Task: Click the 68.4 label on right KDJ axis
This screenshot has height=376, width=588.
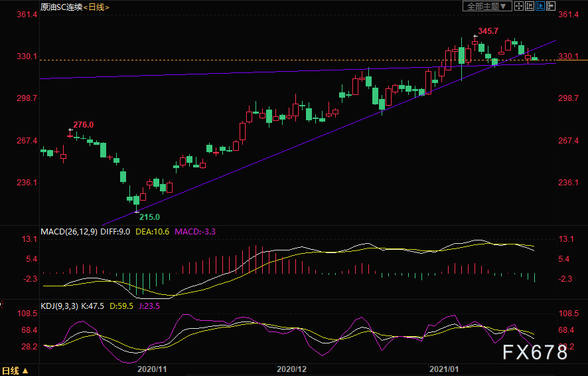Action: (x=566, y=330)
